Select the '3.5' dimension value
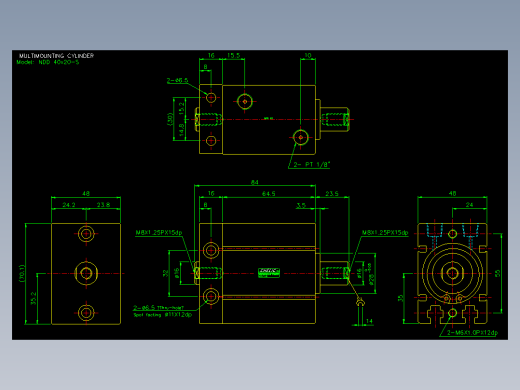Viewport: 520px width, 390px height. pyautogui.click(x=301, y=205)
